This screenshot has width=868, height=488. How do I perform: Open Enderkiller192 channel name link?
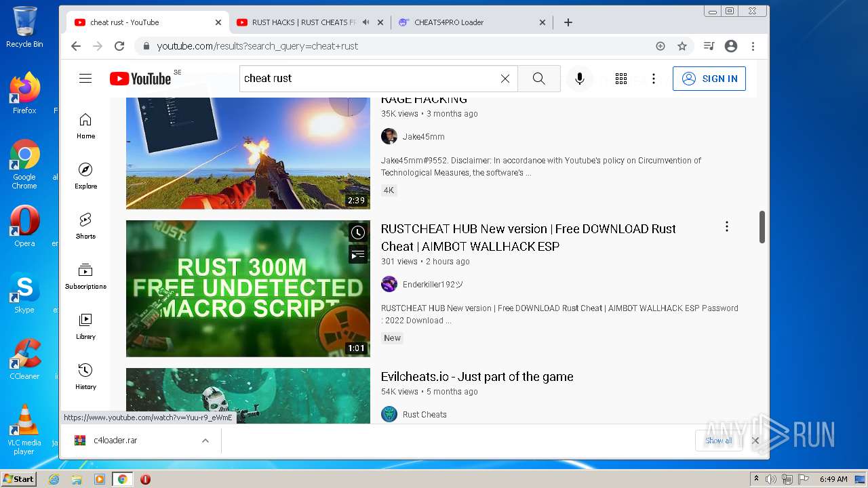(433, 284)
